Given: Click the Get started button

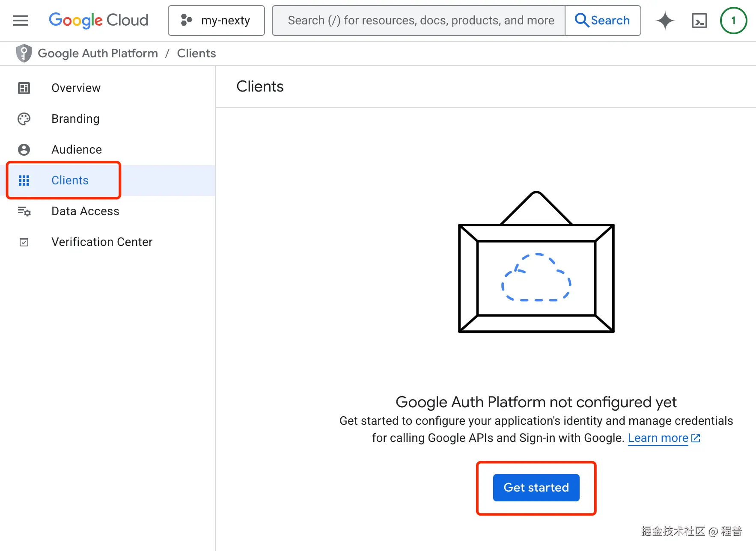Looking at the screenshot, I should 536,488.
